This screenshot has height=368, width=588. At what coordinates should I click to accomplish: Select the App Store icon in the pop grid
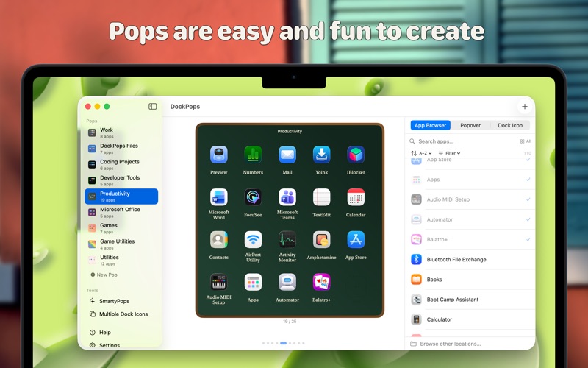356,240
